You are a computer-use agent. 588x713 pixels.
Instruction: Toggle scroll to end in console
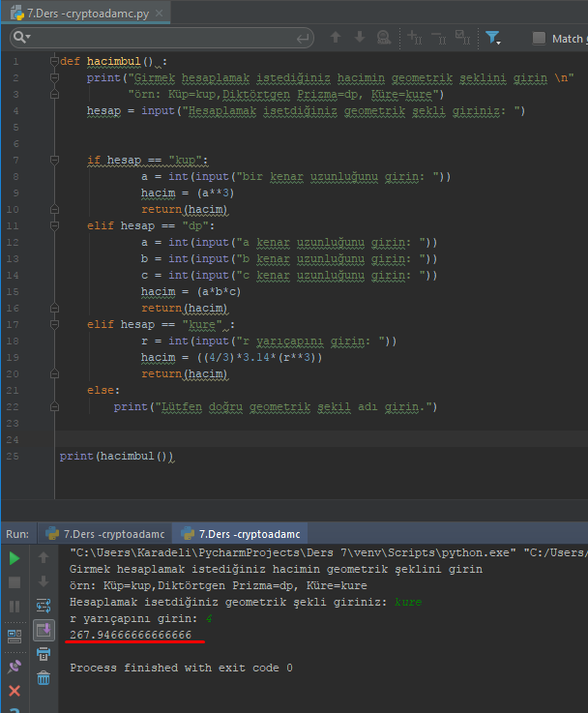point(44,630)
